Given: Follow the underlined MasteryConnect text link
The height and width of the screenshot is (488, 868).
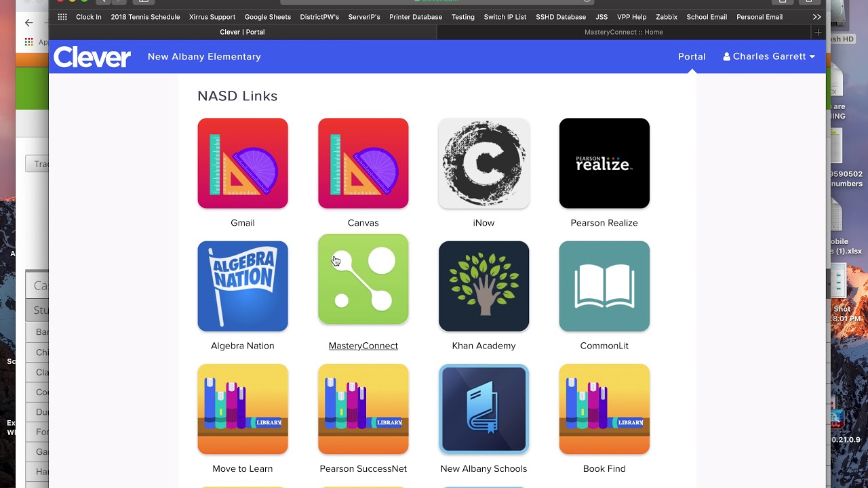Looking at the screenshot, I should tap(363, 346).
